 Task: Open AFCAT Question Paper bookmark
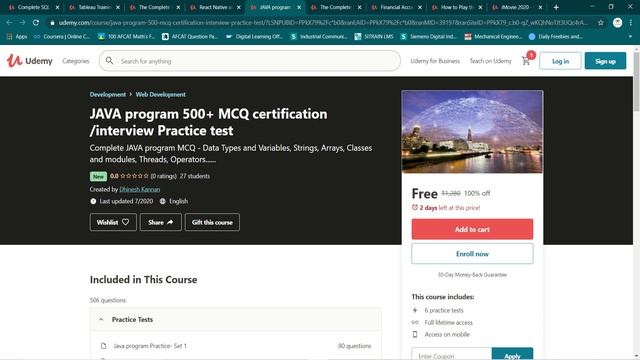(190, 37)
